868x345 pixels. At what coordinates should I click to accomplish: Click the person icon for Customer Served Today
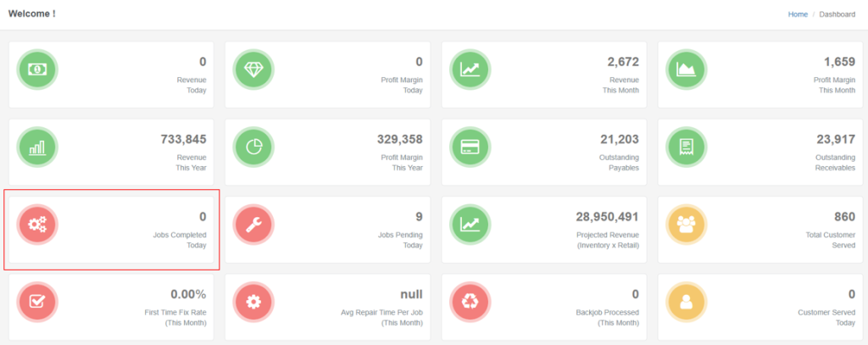687,302
